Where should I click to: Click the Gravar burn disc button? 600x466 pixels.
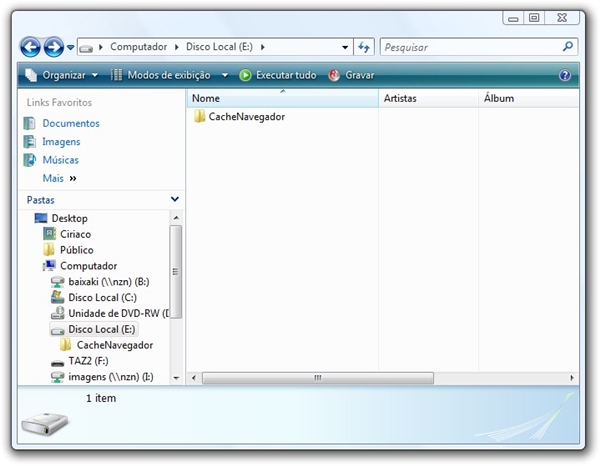[x=351, y=75]
